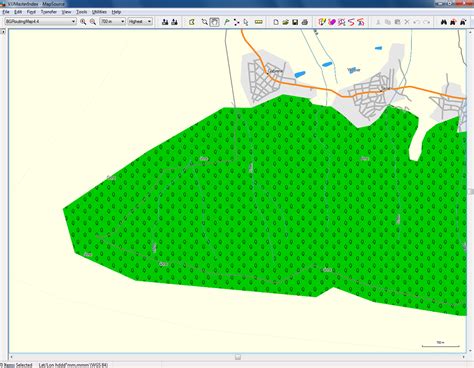
Task: Click the Zoom In magnifier icon
Action: click(83, 22)
